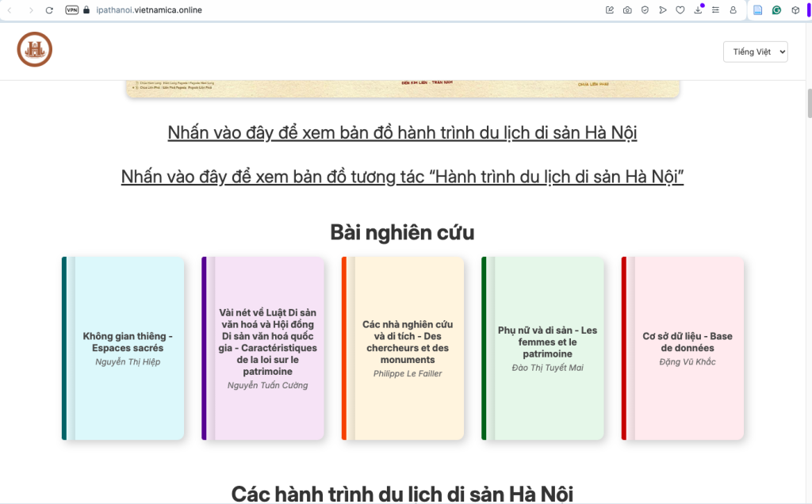Open the shield privacy icon

(x=644, y=10)
